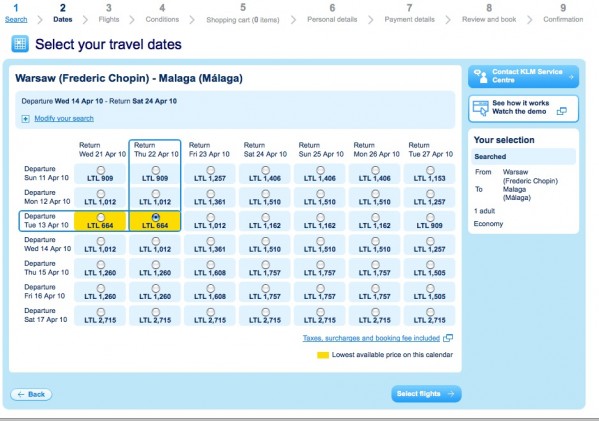Click the Your selection heading
This screenshot has width=599, height=421.
504,140
